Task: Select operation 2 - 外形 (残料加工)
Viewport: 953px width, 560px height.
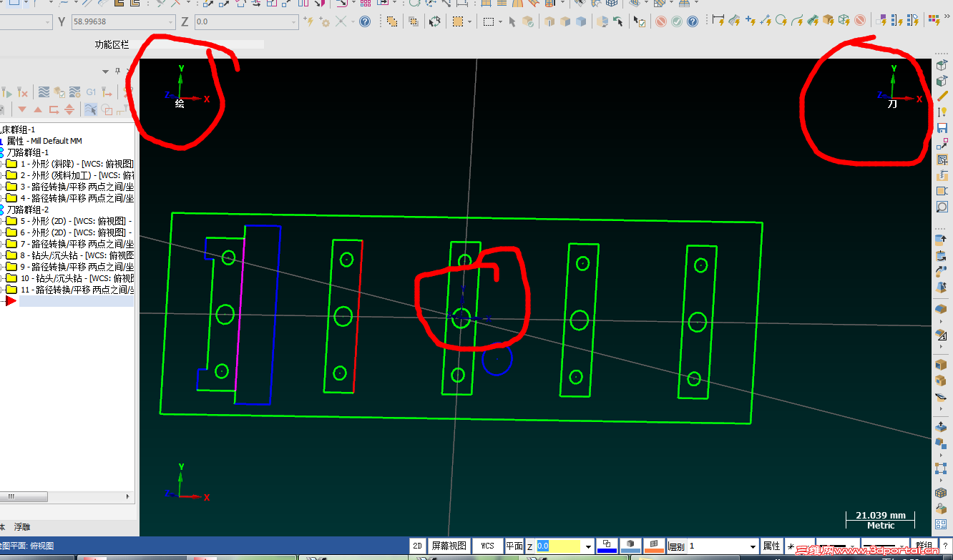Action: pos(77,175)
